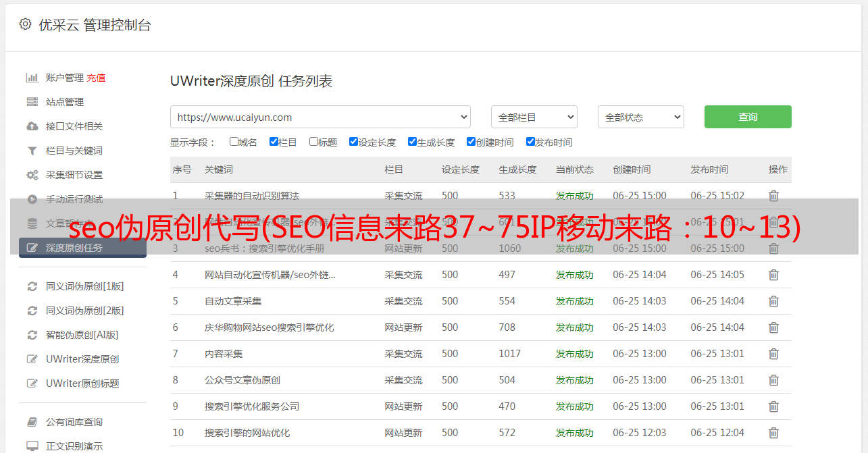Viewport: 868px width, 453px height.
Task: Click the 优采云 管理控制台 header title
Action: click(95, 25)
